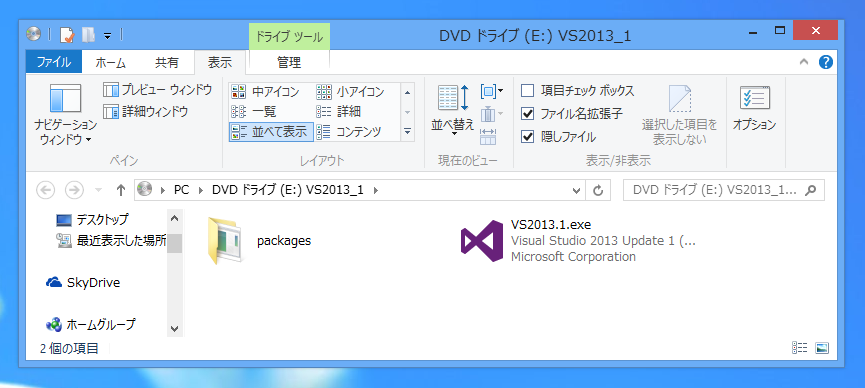Click the PC breadcrumb in address bar
Image resolution: width=865 pixels, height=388 pixels.
click(181, 190)
